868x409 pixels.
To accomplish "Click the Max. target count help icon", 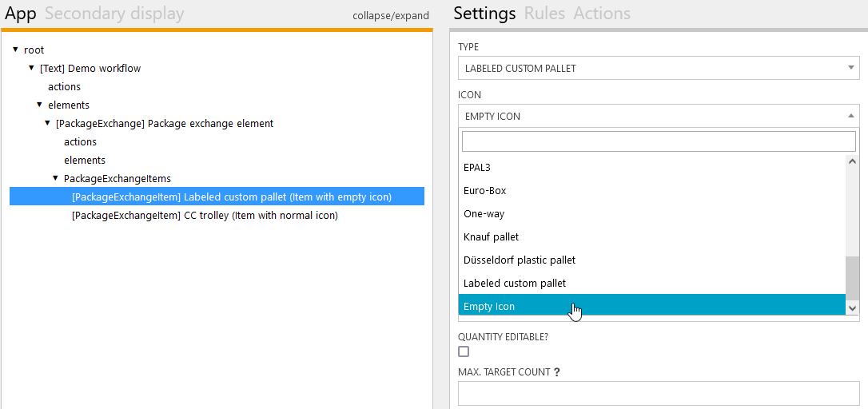I will coord(556,372).
